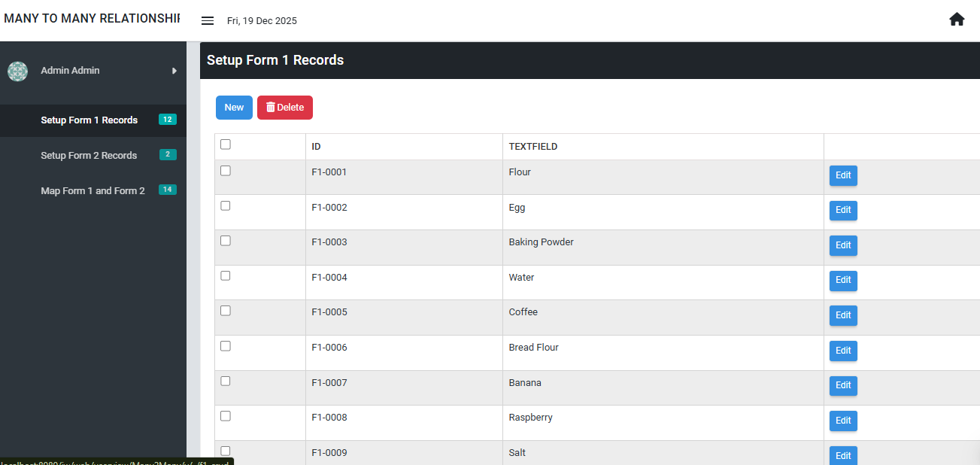This screenshot has width=980, height=465.
Task: Click the Admin Admin avatar image
Action: coord(17,71)
